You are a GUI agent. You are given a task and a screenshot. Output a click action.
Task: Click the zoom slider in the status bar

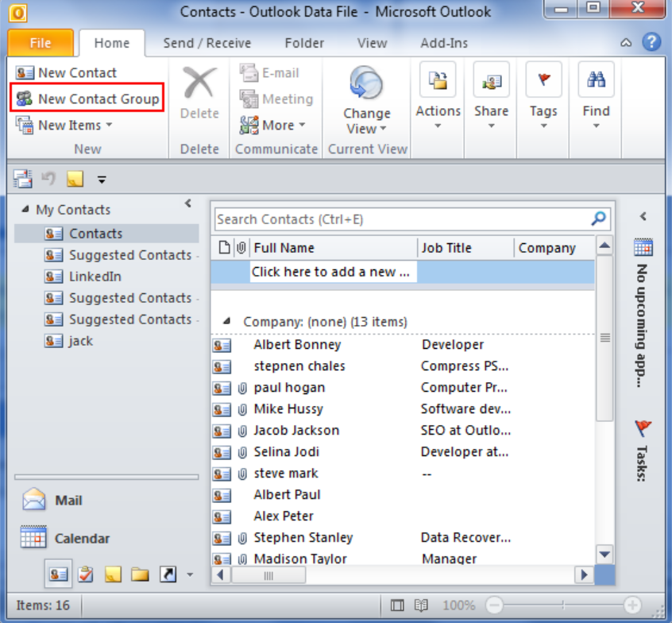point(563,605)
